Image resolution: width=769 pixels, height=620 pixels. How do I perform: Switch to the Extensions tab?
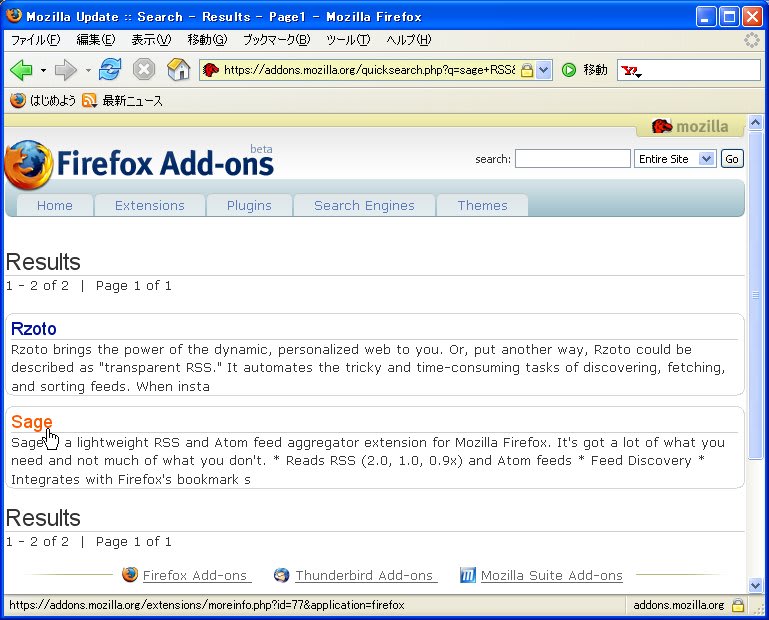[x=150, y=205]
